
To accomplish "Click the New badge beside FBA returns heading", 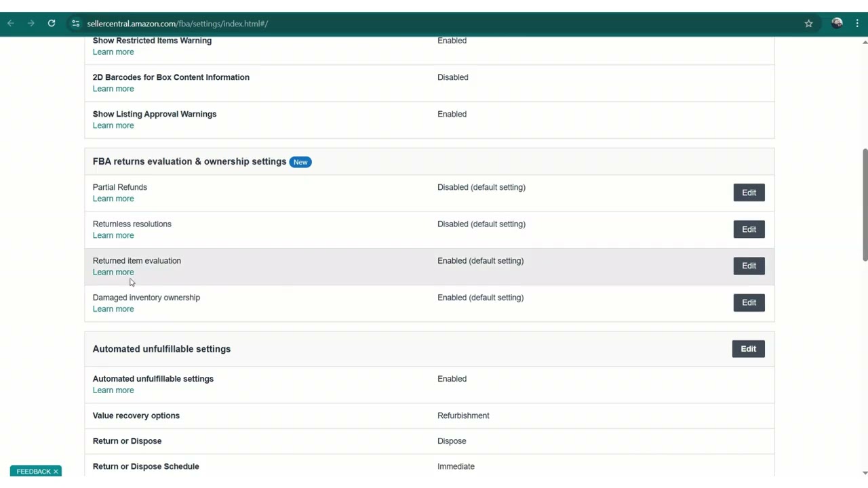I will (x=300, y=162).
